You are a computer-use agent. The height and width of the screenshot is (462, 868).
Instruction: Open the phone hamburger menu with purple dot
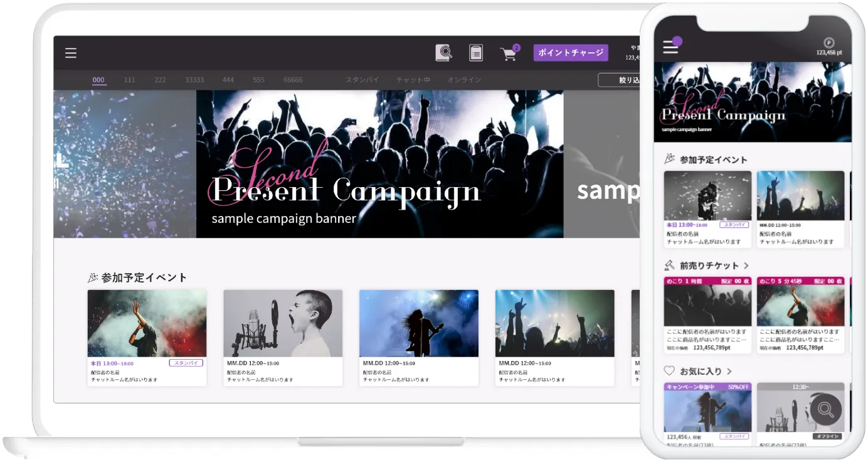click(x=672, y=46)
